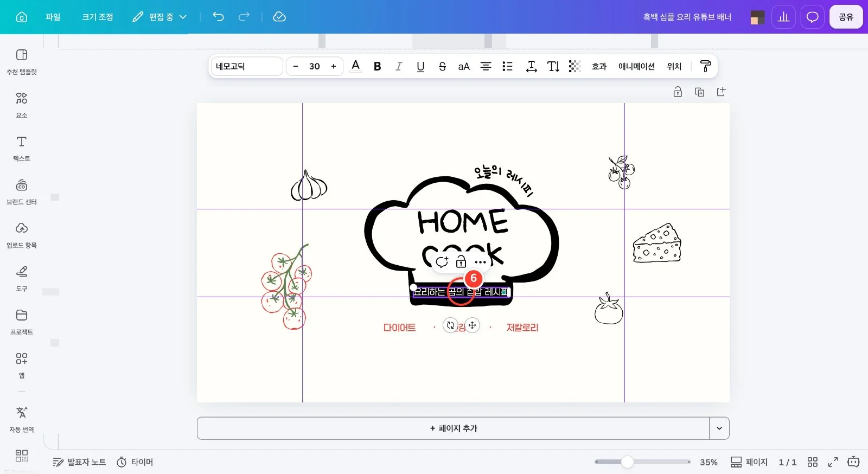868x474 pixels.
Task: Open the 텍스트 text panel
Action: 22,149
